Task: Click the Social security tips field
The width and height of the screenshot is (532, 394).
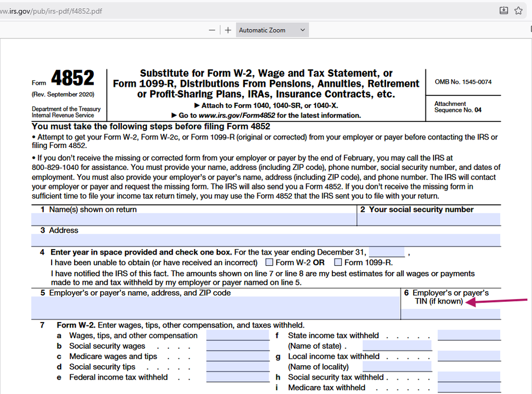Action: [x=238, y=367]
